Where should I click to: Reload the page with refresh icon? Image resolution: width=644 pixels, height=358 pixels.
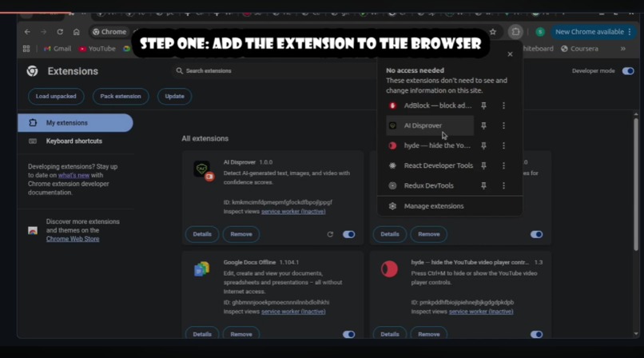[60, 32]
